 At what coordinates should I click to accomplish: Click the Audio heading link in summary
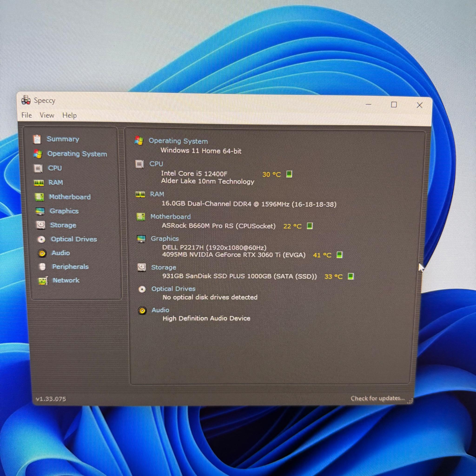(x=160, y=310)
